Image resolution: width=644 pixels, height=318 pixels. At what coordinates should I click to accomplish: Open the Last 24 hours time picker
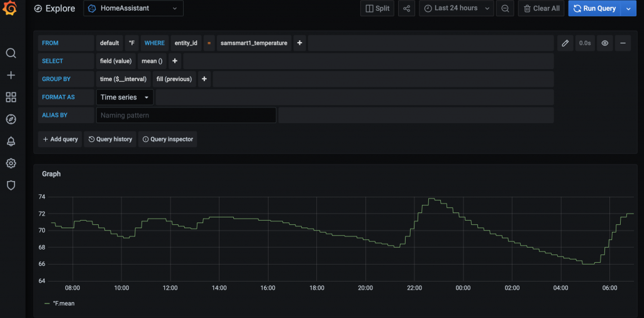click(457, 8)
